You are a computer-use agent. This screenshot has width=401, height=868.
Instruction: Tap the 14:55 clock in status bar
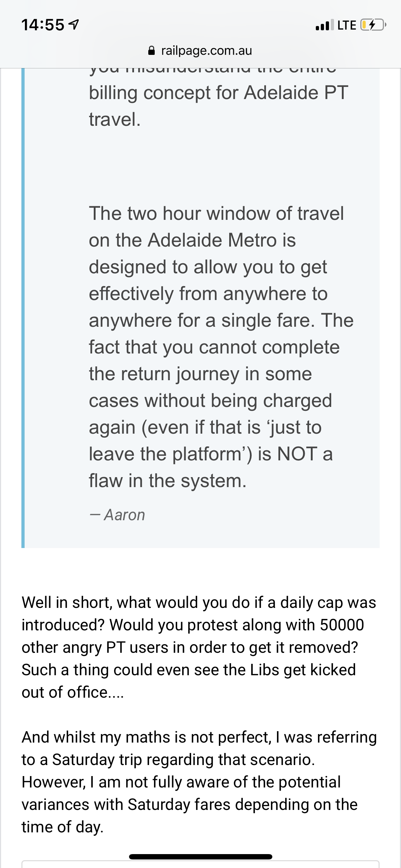point(43,25)
